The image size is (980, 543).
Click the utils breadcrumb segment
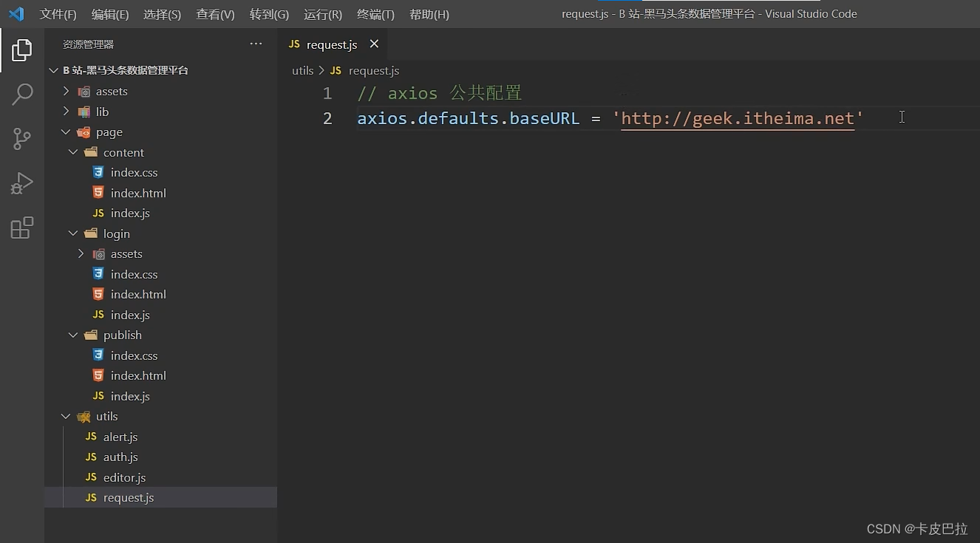point(303,71)
